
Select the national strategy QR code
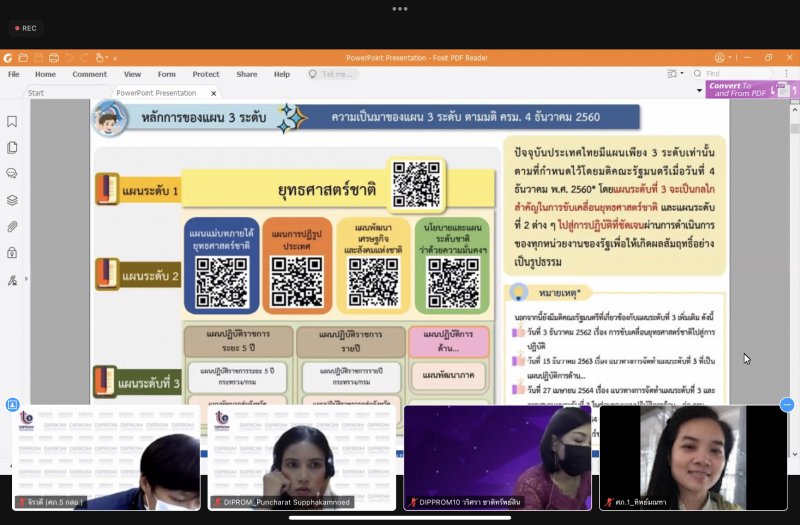point(416,184)
